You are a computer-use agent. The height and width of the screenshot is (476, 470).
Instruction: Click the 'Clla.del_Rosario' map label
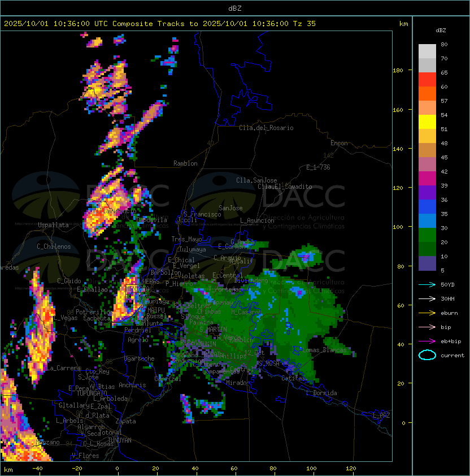tap(266, 128)
